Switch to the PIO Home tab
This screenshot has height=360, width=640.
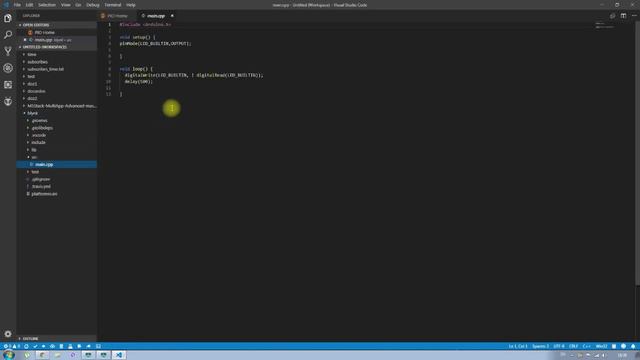click(x=117, y=16)
